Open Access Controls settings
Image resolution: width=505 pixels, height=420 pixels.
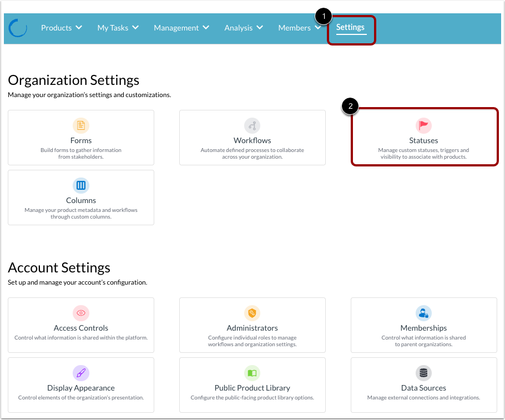coord(80,325)
